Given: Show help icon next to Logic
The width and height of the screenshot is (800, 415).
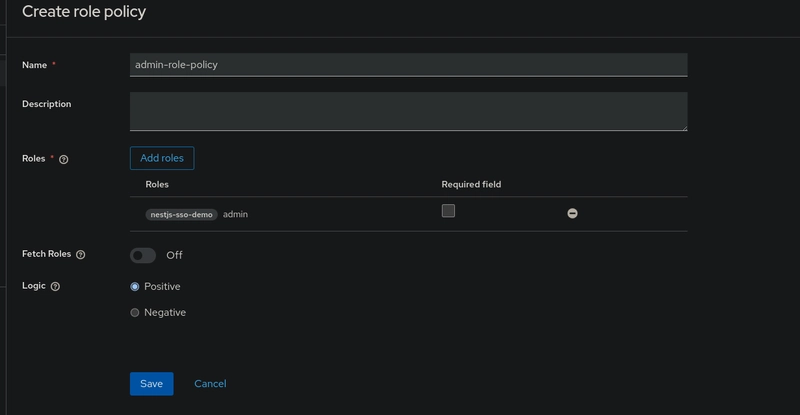Looking at the screenshot, I should pos(56,286).
